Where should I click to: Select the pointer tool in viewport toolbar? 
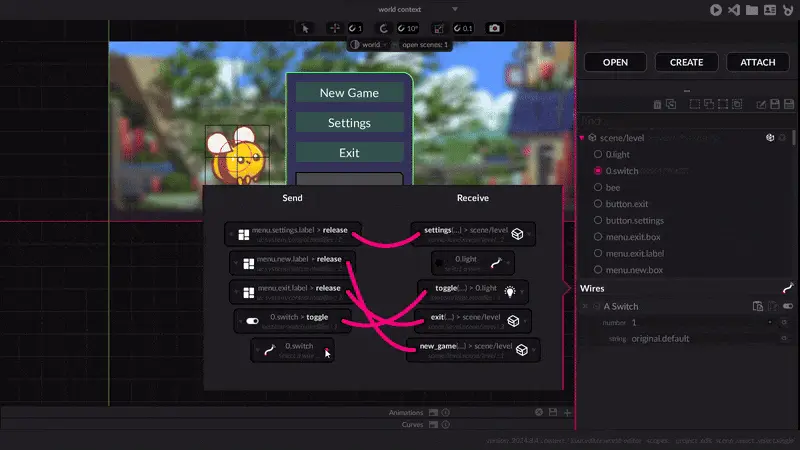coord(306,28)
